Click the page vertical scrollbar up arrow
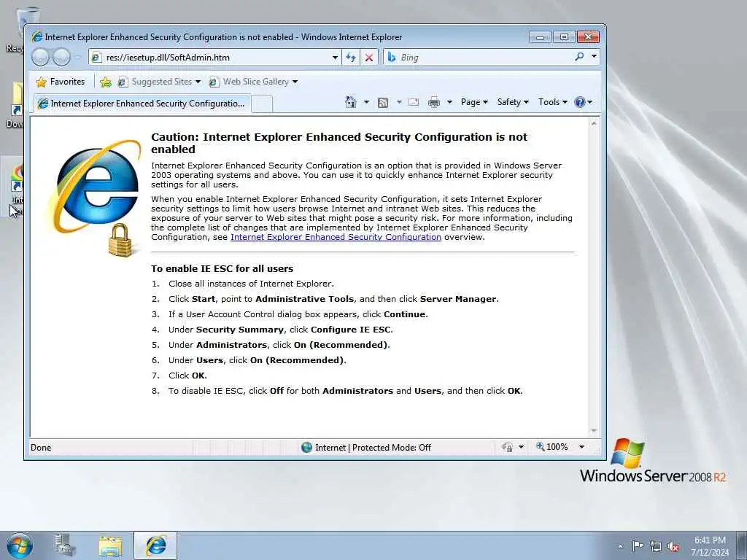This screenshot has width=747, height=560. coord(594,123)
